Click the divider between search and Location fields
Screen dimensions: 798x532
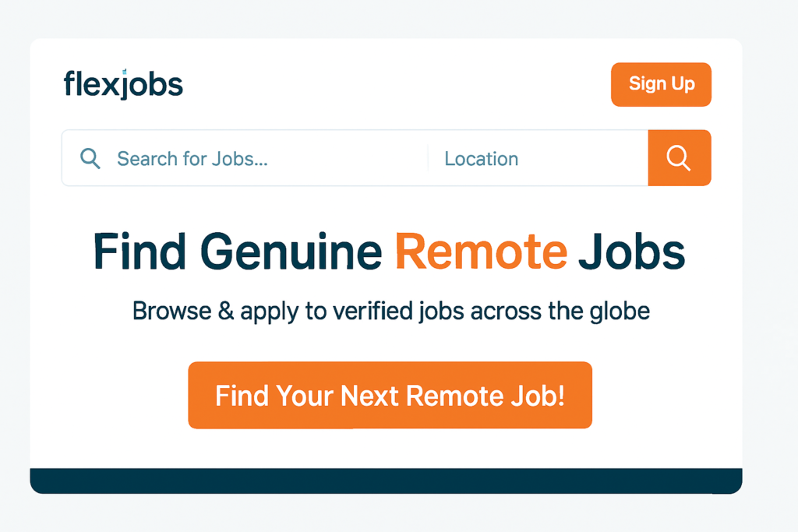coord(428,159)
